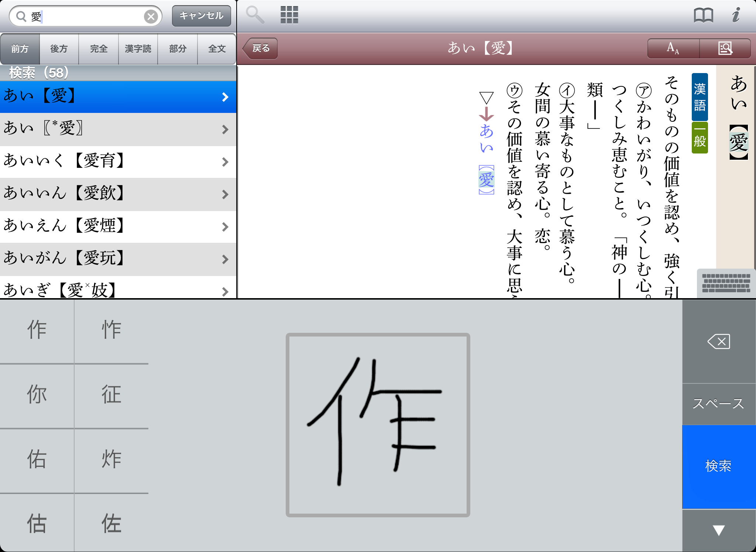The width and height of the screenshot is (756, 552).
Task: Select 後方 suffix match mode
Action: click(x=59, y=49)
